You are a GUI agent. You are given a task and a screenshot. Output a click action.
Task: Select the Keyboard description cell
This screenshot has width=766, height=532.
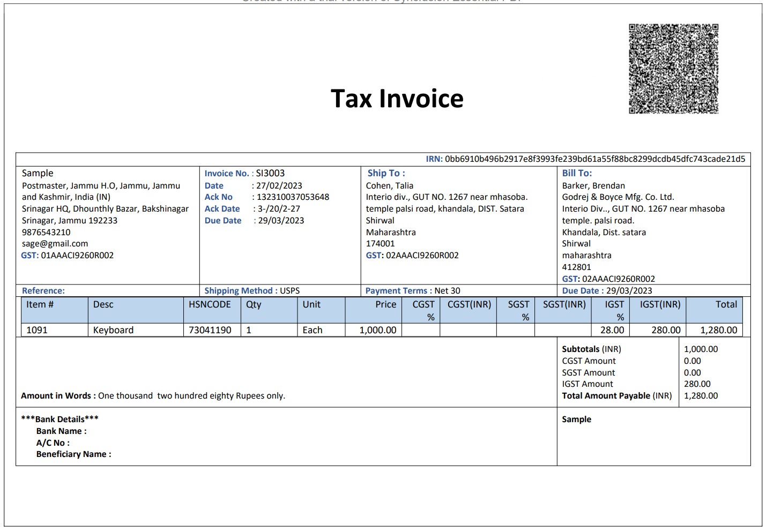[113, 331]
